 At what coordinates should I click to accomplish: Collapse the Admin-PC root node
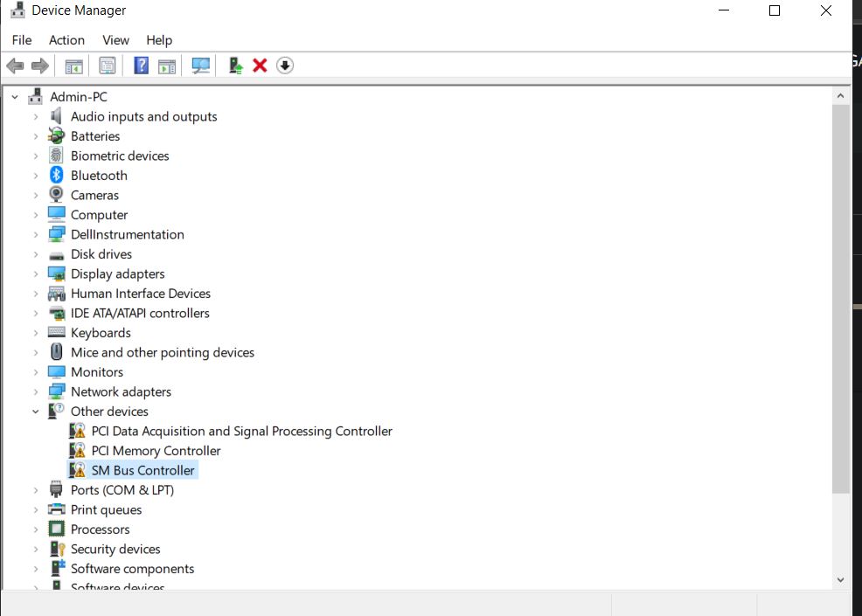point(15,97)
